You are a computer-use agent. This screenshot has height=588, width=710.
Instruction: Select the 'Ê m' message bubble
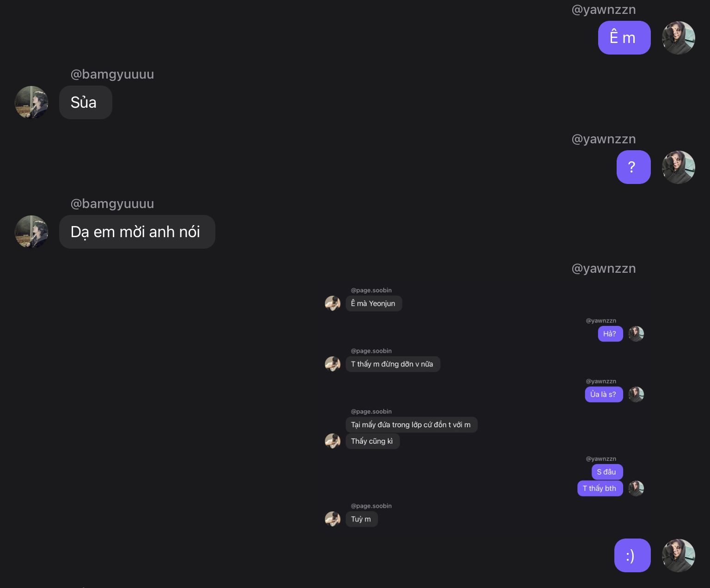pos(624,38)
